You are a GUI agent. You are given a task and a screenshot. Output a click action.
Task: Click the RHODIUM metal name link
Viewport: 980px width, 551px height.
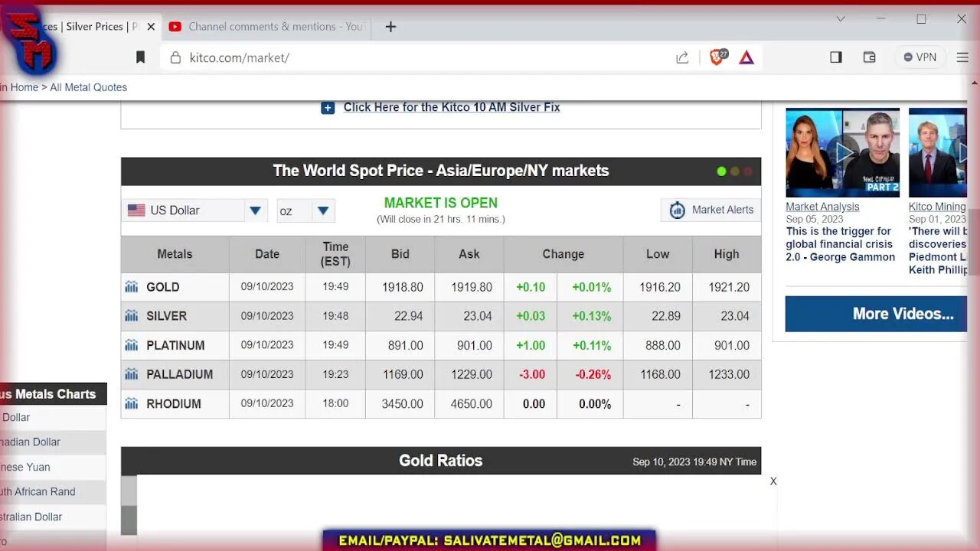174,403
